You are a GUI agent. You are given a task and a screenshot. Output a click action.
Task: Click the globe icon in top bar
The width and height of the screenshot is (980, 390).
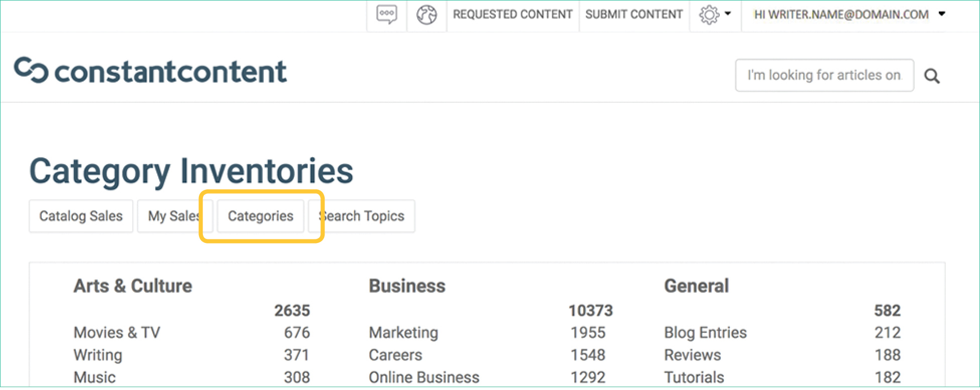426,15
